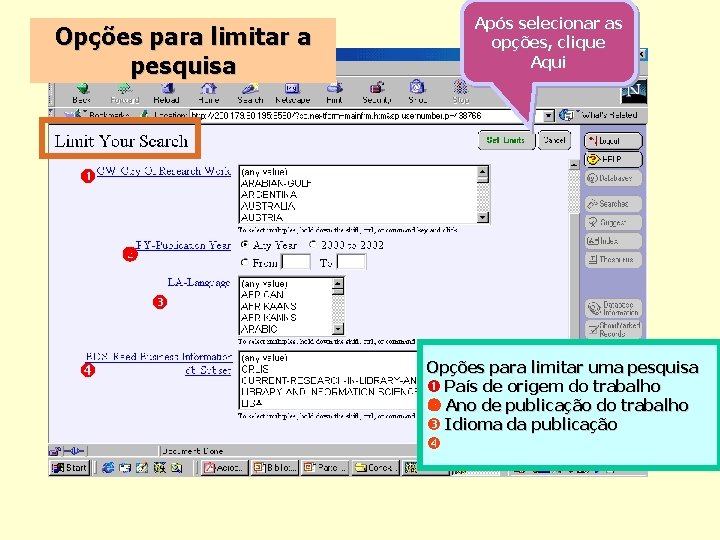Go to Home via toolbar icon

click(x=208, y=88)
